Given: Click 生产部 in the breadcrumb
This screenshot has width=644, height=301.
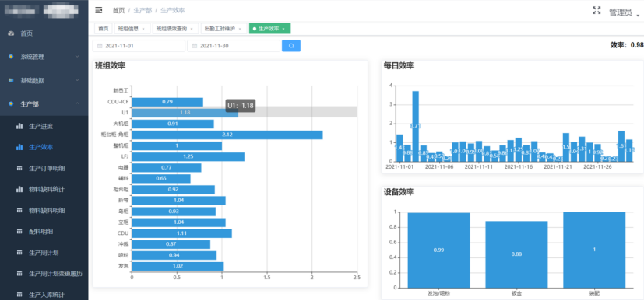Looking at the screenshot, I should [x=142, y=10].
